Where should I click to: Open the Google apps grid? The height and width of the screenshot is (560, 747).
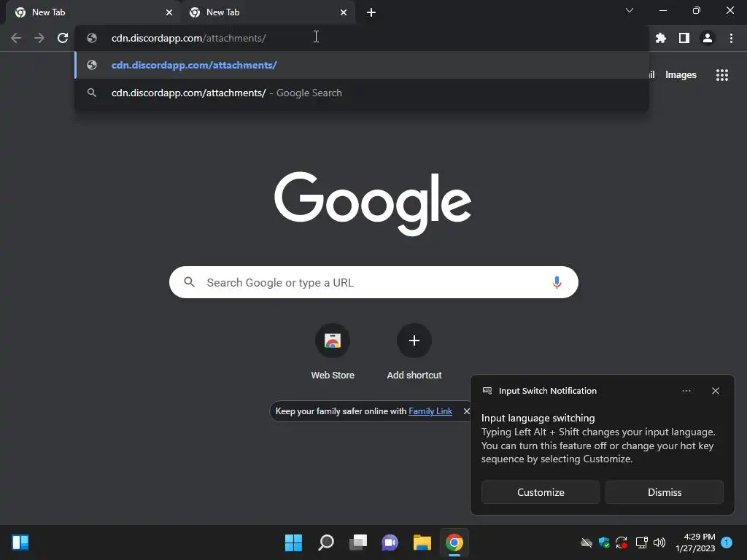[x=722, y=75]
